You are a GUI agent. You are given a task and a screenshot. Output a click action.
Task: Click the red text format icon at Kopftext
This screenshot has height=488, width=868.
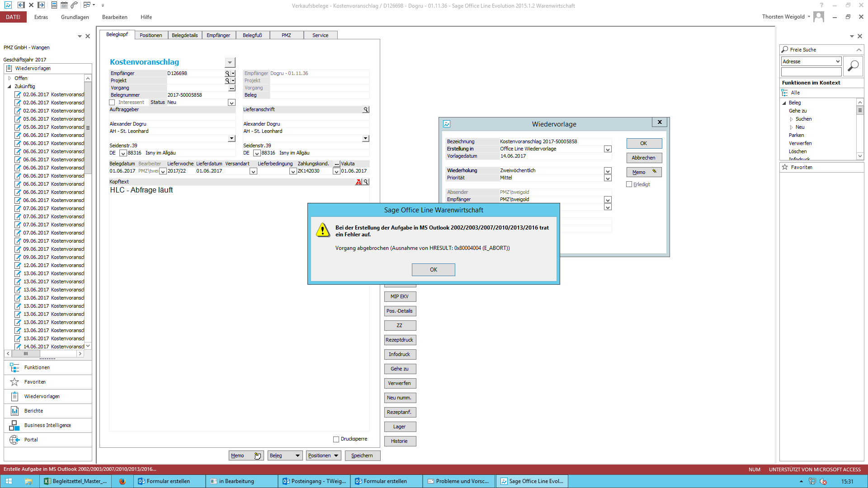358,182
